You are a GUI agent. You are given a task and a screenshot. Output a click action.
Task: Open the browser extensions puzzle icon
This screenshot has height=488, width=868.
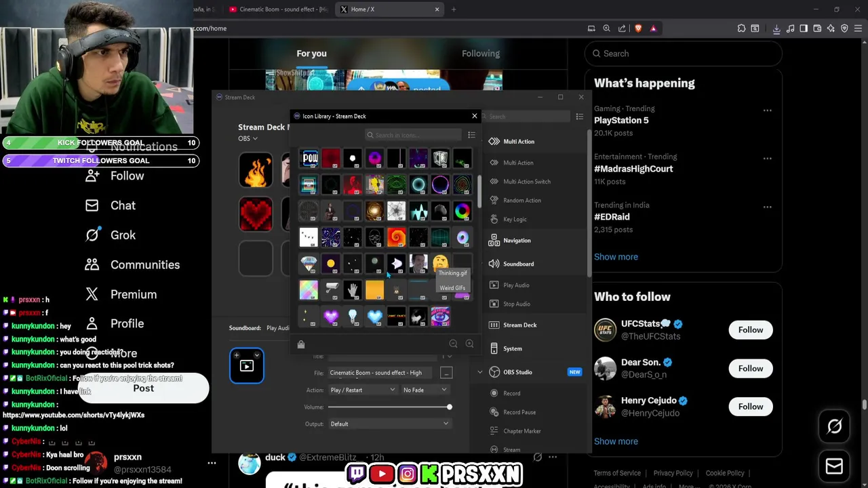741,28
